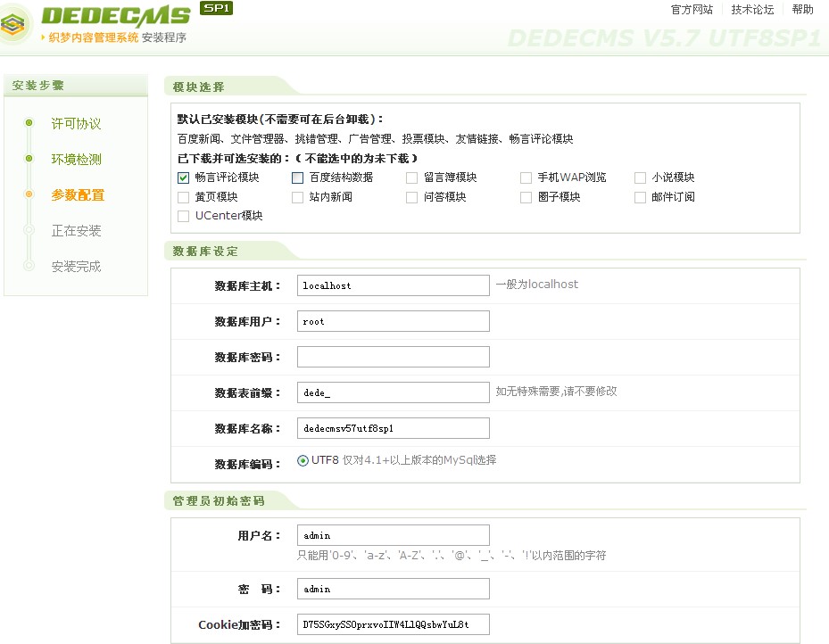Focus the 数据库主机 field containing localhost
Viewport: 829px width, 644px height.
tap(394, 285)
